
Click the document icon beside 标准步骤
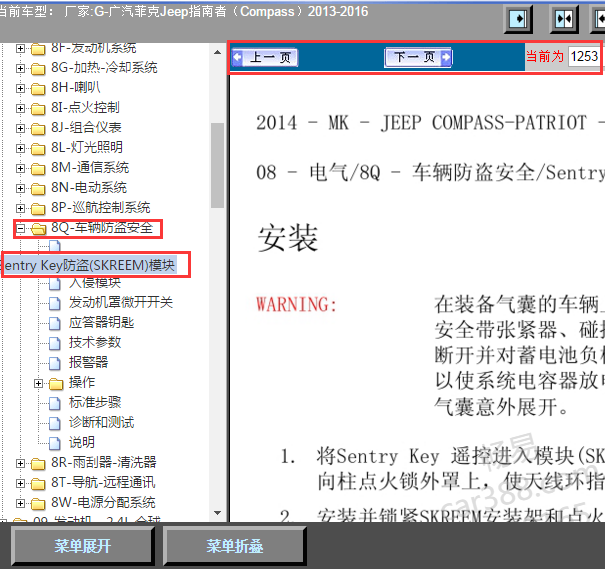click(55, 404)
